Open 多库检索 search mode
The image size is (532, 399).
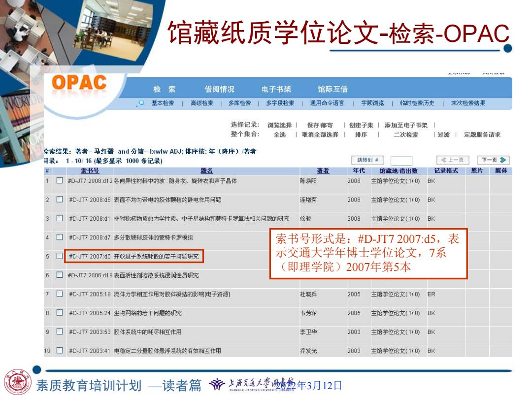239,103
